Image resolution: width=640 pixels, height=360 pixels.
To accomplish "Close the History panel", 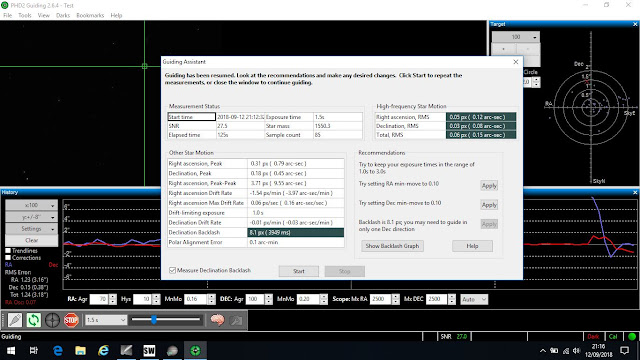I will click(635, 192).
